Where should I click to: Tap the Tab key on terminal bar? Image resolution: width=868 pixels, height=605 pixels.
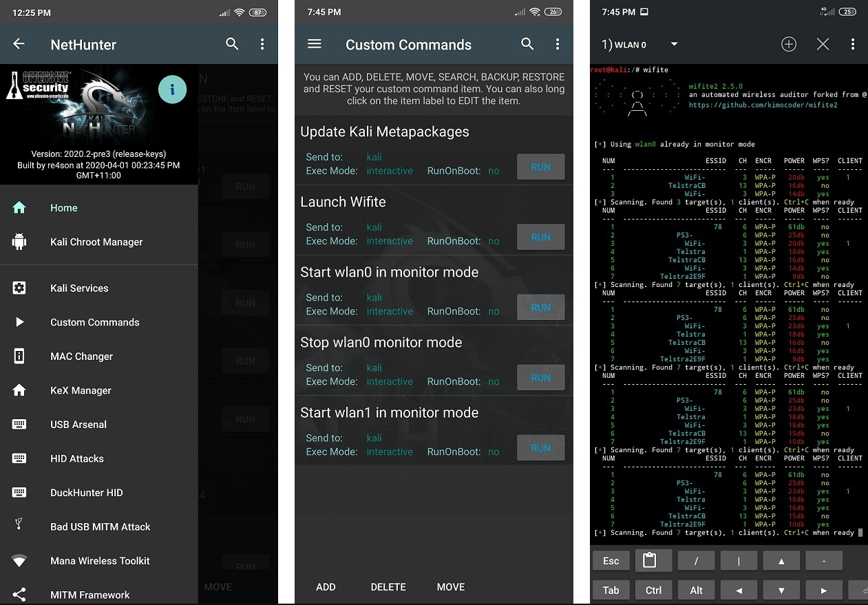(611, 590)
